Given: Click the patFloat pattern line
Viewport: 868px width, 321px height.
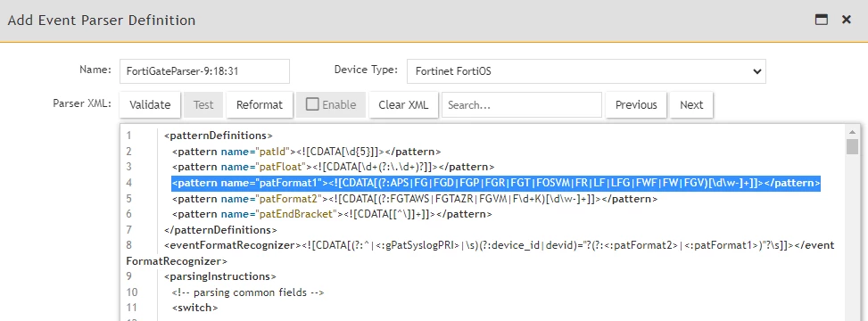Looking at the screenshot, I should [334, 167].
